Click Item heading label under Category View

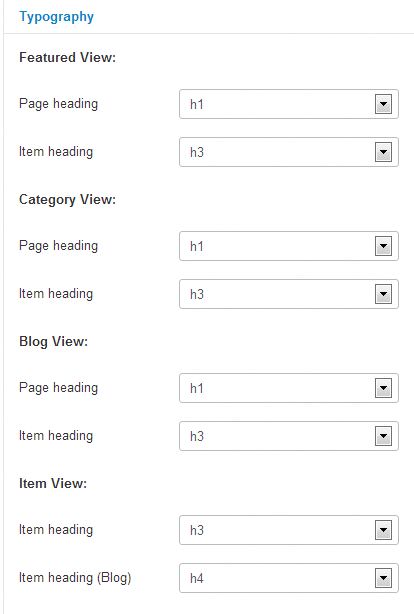[56, 294]
